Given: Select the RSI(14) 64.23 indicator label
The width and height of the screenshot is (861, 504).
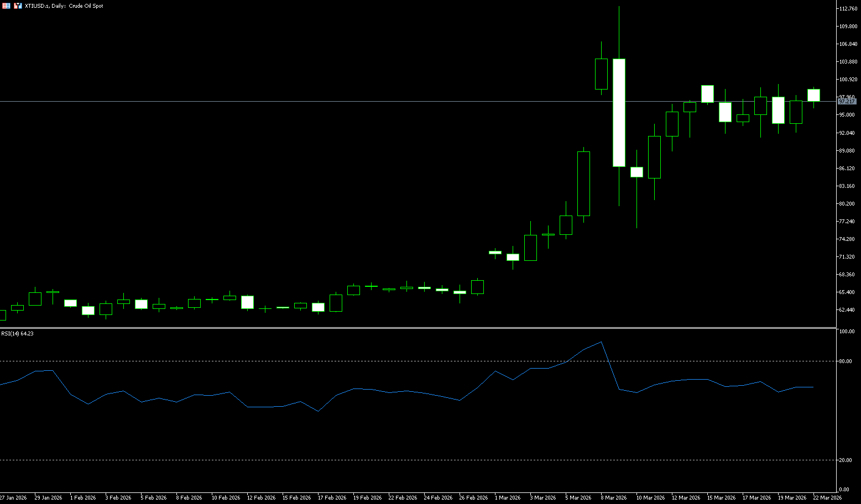Looking at the screenshot, I should (x=17, y=333).
